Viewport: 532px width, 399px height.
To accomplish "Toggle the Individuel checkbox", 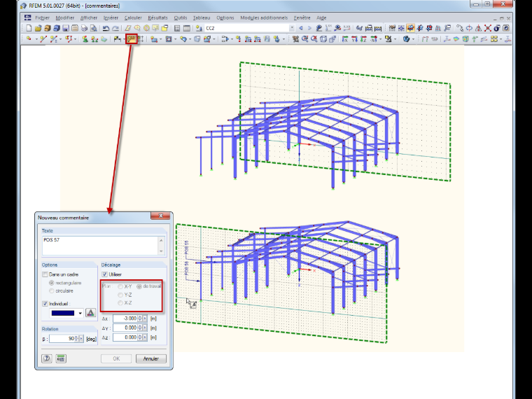I will click(45, 303).
